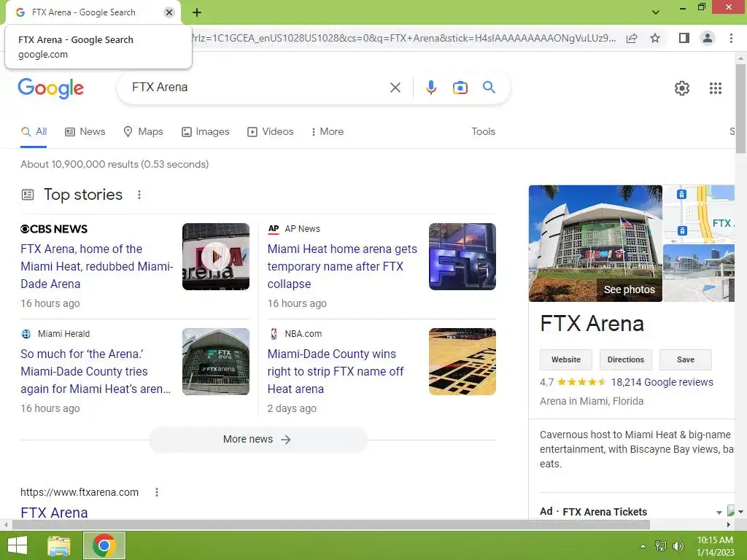Open the Google apps grid

point(715,88)
